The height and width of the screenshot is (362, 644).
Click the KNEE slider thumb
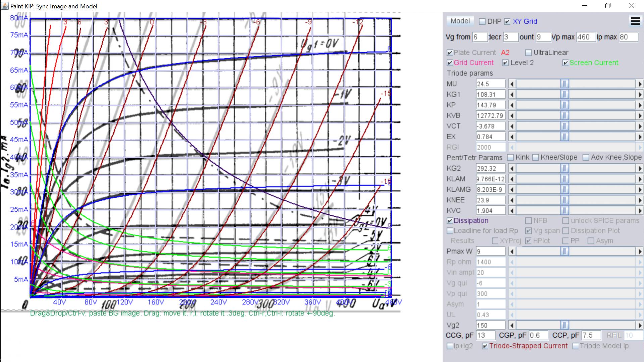pos(565,200)
